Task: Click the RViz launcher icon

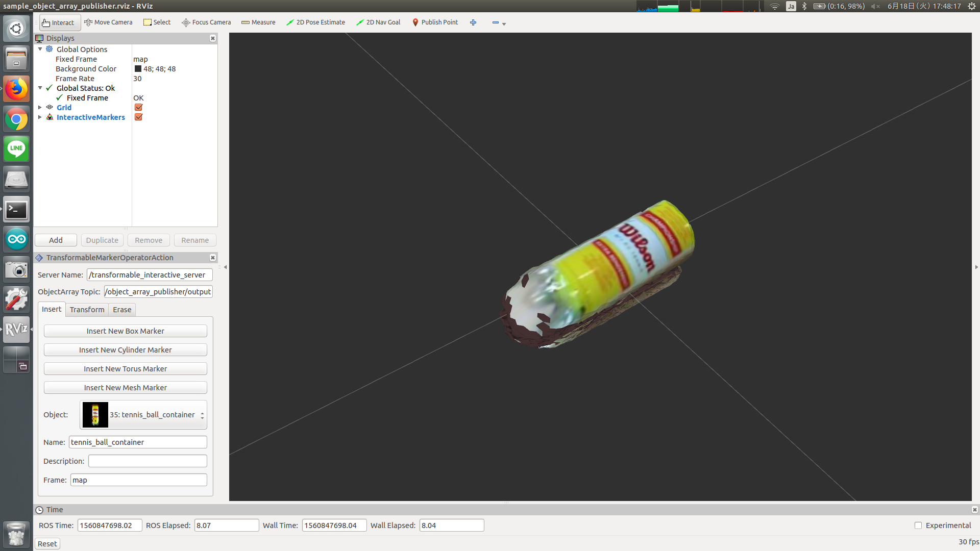Action: [16, 329]
